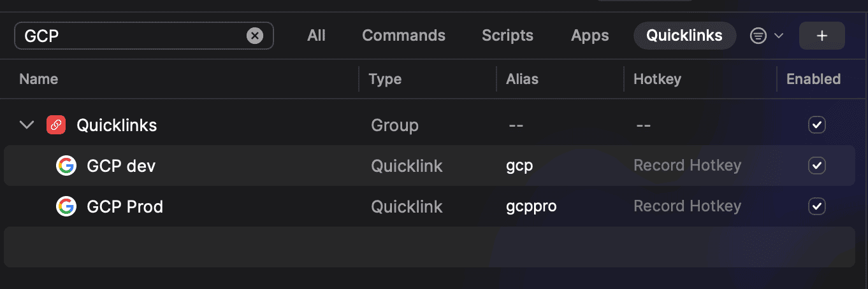The height and width of the screenshot is (289, 868).
Task: Select the Apps tab
Action: [590, 36]
